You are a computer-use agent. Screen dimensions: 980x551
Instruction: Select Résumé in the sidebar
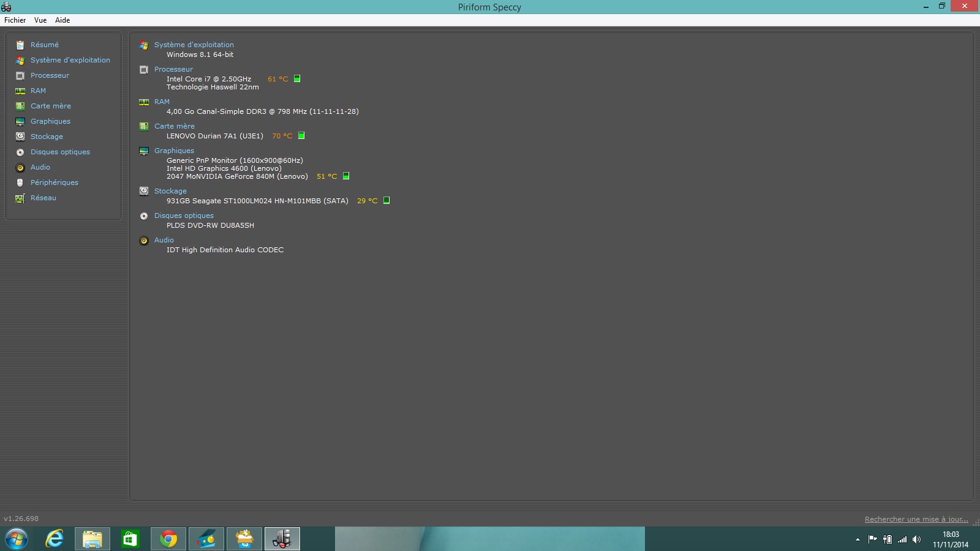tap(45, 45)
